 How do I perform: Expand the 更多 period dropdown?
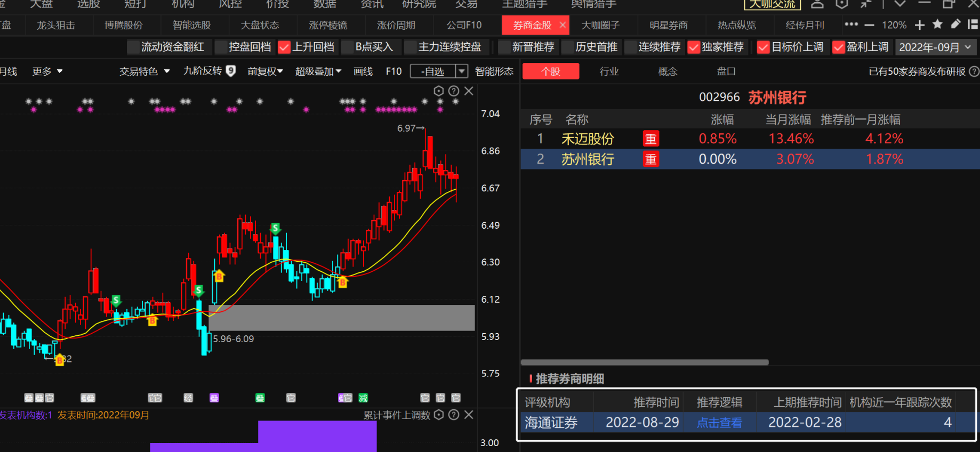47,71
